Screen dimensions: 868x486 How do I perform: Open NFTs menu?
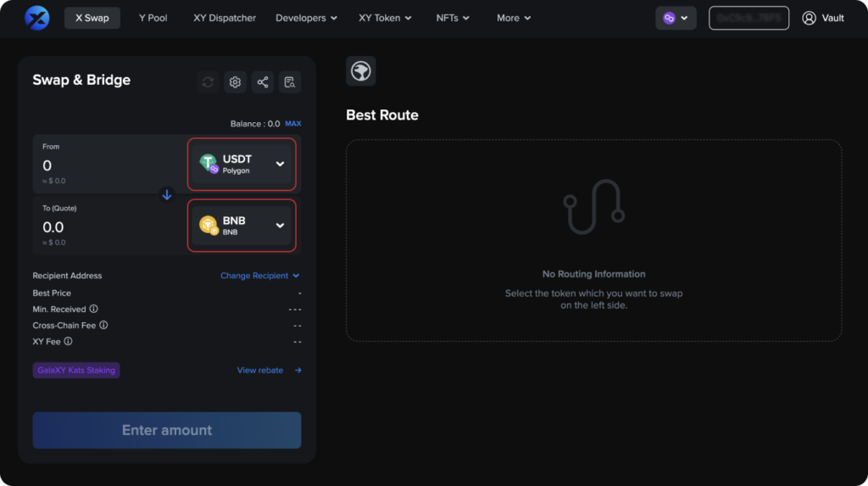(453, 18)
